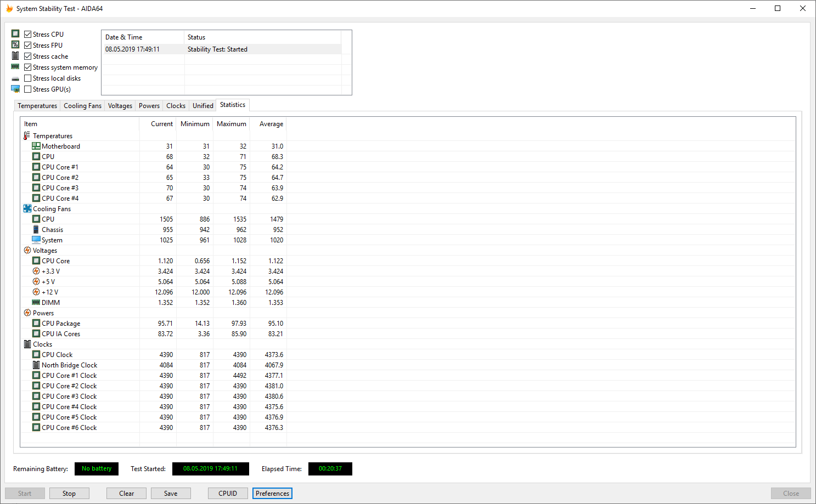Click the Stop button

click(69, 494)
